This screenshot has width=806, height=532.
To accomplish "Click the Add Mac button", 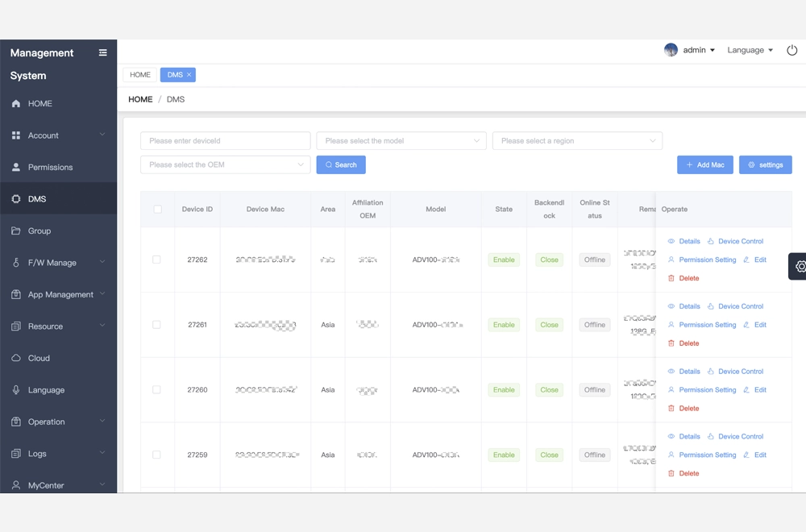I will pos(704,164).
